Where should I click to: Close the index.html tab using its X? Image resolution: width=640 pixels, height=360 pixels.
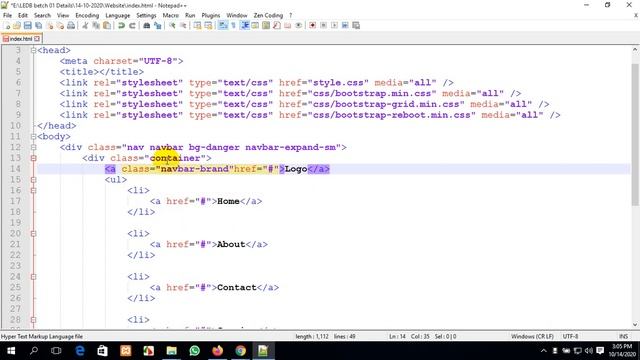[x=37, y=39]
